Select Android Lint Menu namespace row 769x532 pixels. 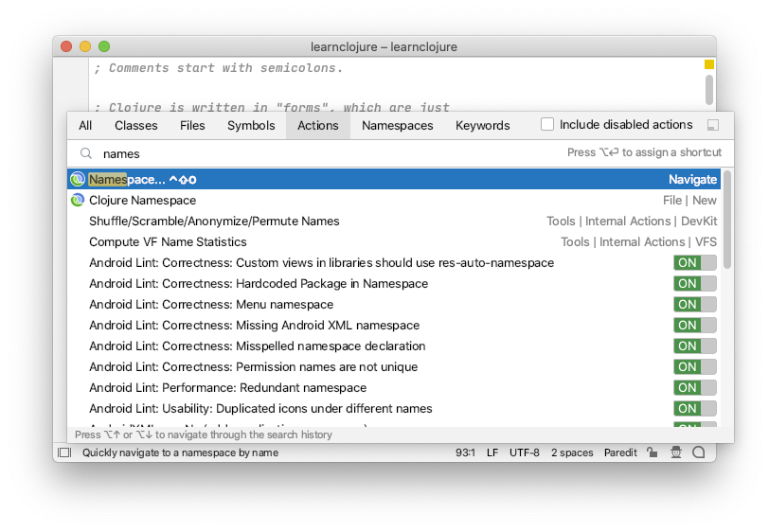pyautogui.click(x=394, y=305)
